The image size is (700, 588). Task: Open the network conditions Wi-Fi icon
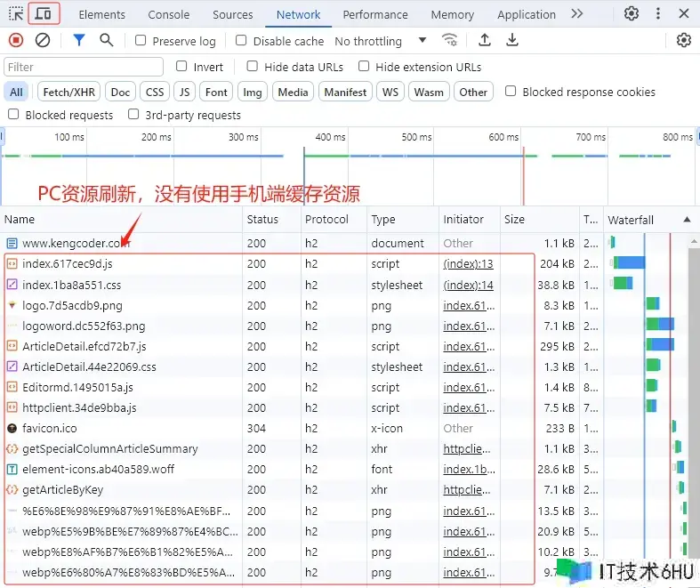pyautogui.click(x=450, y=40)
